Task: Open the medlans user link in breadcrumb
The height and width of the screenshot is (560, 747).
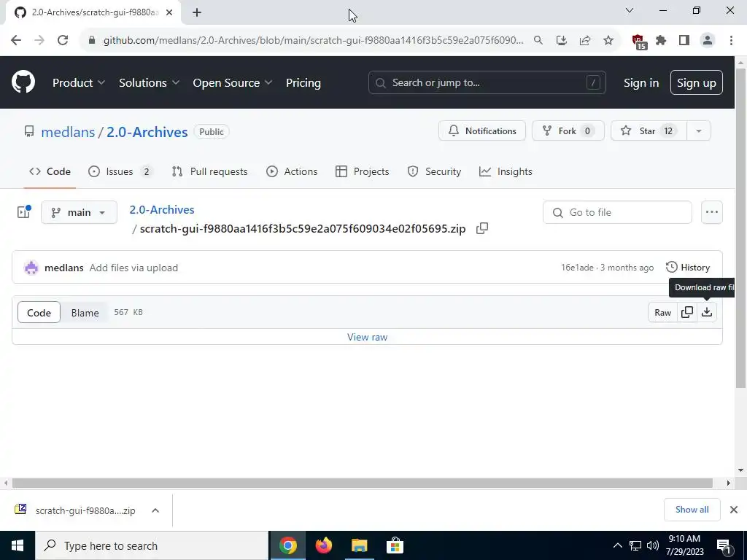Action: click(68, 132)
